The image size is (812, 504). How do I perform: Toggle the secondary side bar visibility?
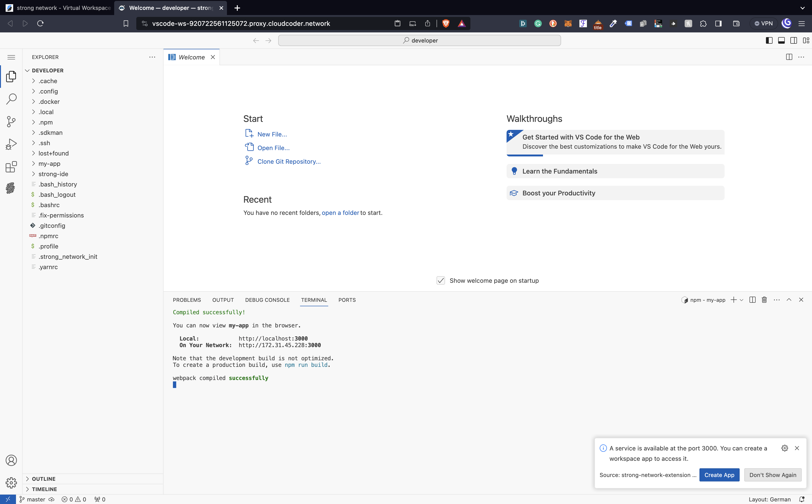pyautogui.click(x=794, y=40)
